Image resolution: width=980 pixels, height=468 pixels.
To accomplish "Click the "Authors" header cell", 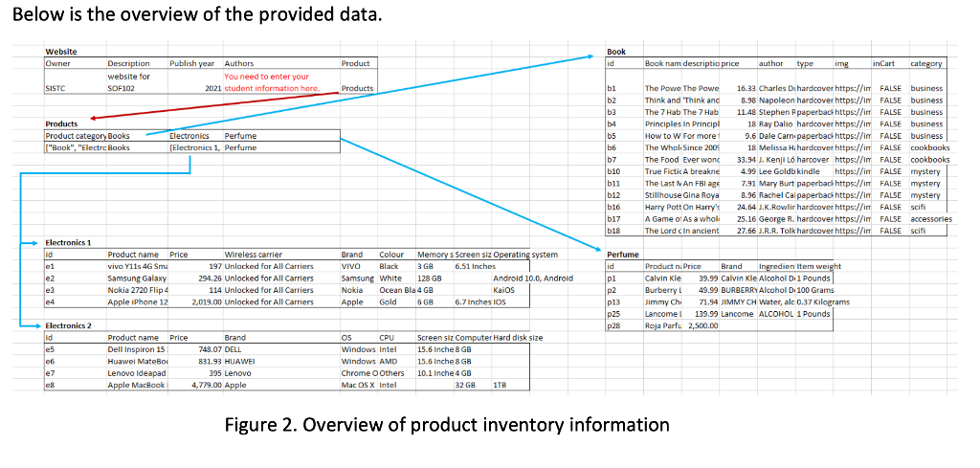I will coord(238,63).
